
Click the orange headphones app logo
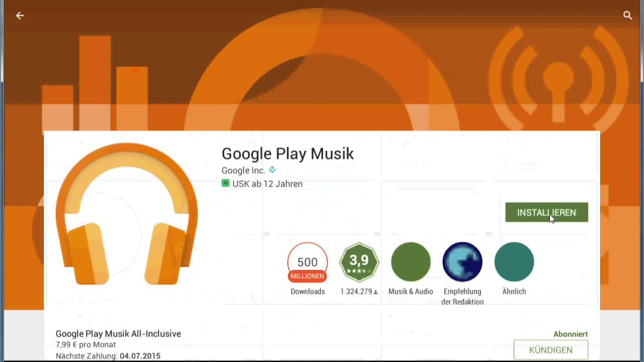(x=127, y=214)
